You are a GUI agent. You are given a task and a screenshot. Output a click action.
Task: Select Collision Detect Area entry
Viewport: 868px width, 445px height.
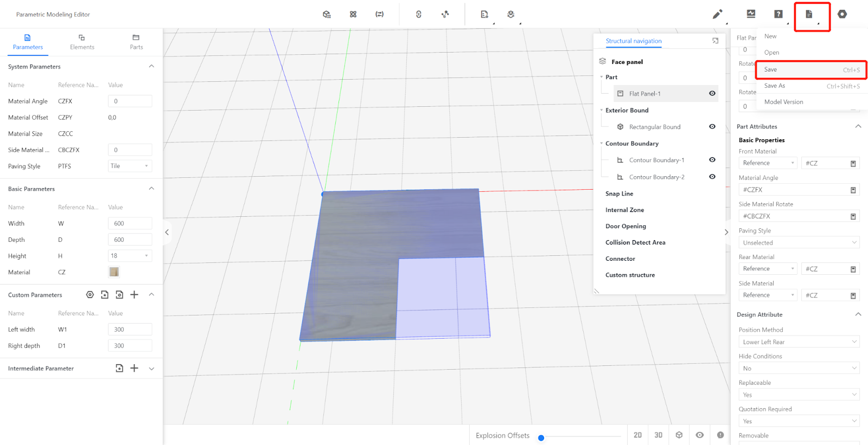coord(635,242)
